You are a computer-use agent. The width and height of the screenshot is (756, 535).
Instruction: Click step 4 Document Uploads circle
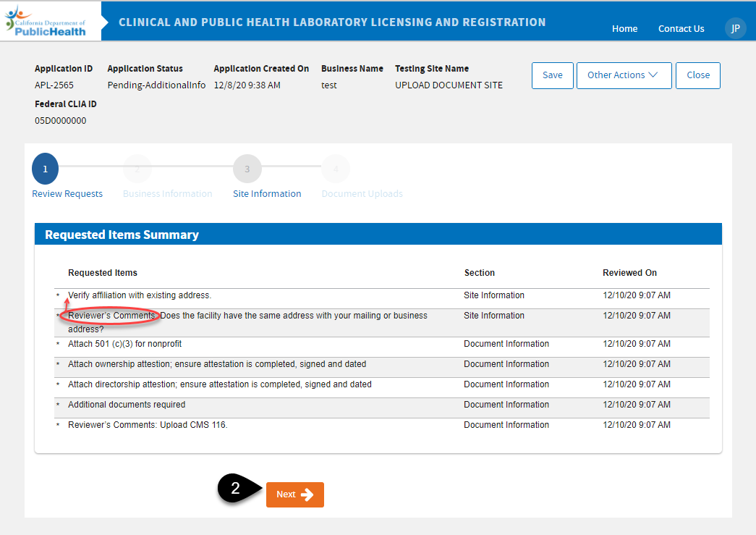pyautogui.click(x=335, y=169)
